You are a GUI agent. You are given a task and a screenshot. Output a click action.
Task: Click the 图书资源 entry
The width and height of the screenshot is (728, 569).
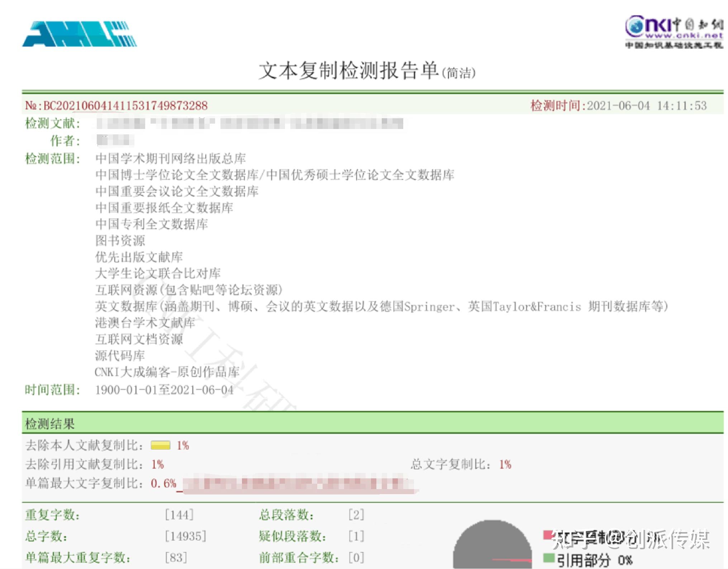click(120, 241)
